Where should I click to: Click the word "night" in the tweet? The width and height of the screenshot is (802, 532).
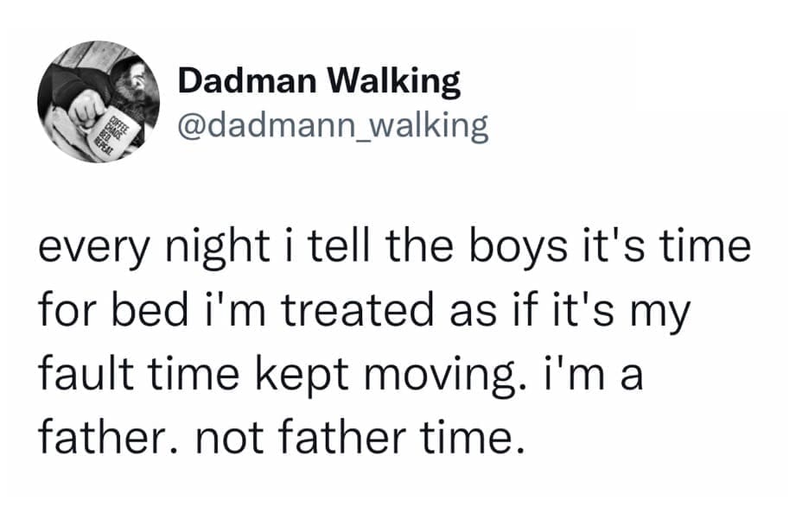point(215,248)
